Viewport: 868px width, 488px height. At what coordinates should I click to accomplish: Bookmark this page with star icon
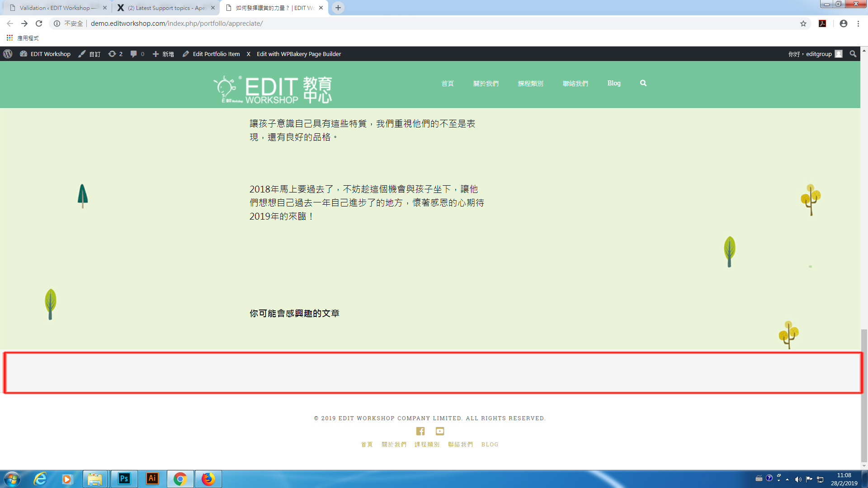tap(803, 23)
